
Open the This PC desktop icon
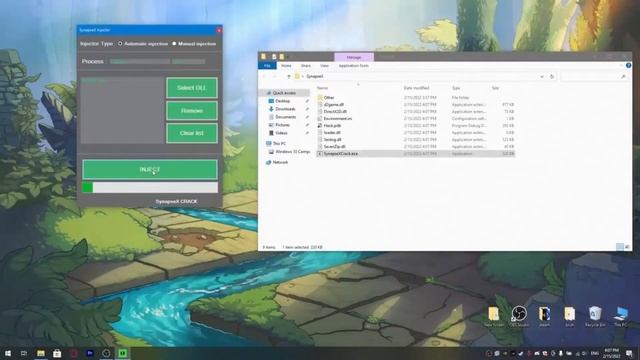[621, 316]
